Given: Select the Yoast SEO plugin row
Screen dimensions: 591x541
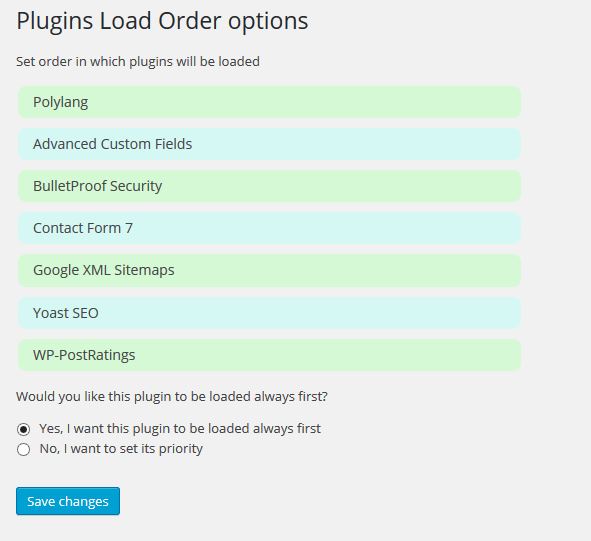Looking at the screenshot, I should pyautogui.click(x=269, y=313).
